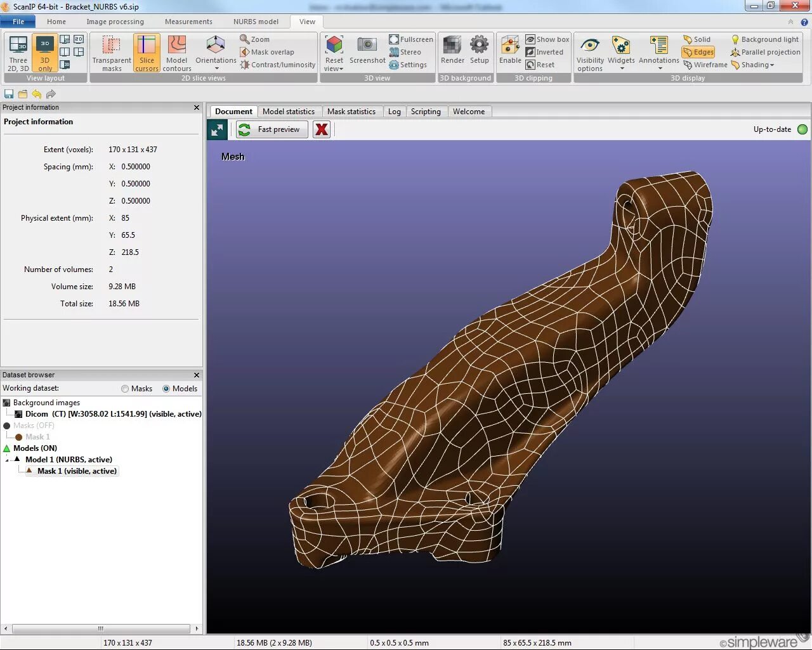Toggle Transparent masks in 2D slice views
Screen dimensions: 812x650
coord(112,53)
